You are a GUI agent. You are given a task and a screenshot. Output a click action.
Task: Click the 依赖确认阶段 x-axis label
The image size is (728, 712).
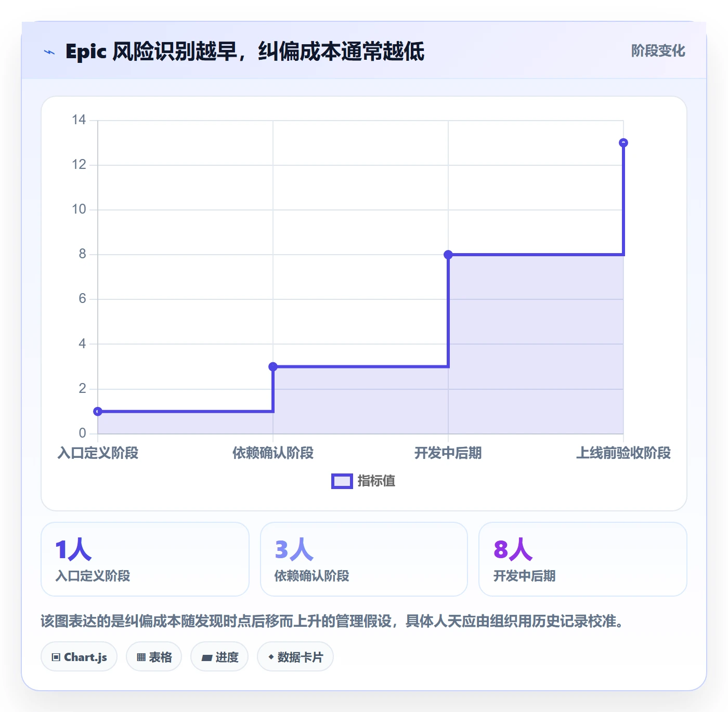[273, 453]
